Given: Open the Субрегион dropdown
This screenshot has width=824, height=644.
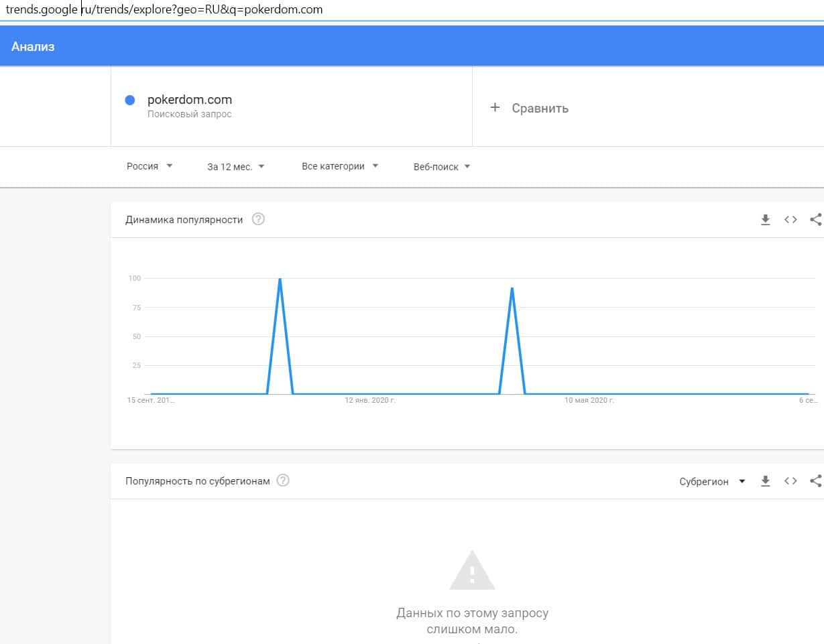Looking at the screenshot, I should [712, 482].
